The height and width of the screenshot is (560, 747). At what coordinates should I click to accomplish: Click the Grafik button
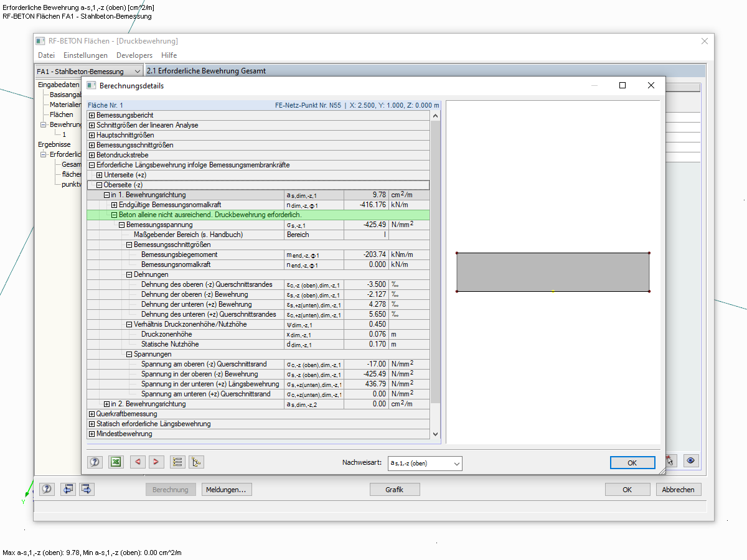click(x=395, y=489)
